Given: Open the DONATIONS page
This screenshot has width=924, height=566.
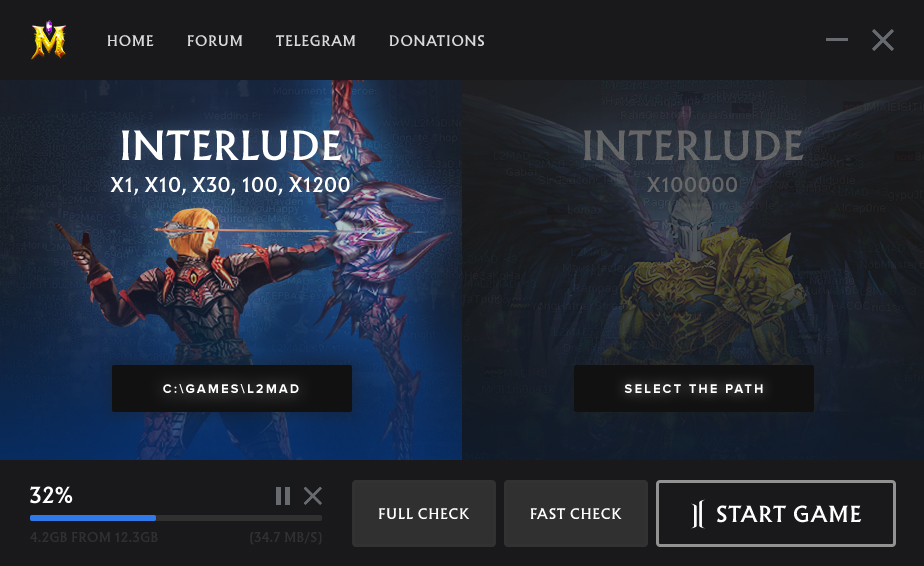Looking at the screenshot, I should (x=437, y=41).
